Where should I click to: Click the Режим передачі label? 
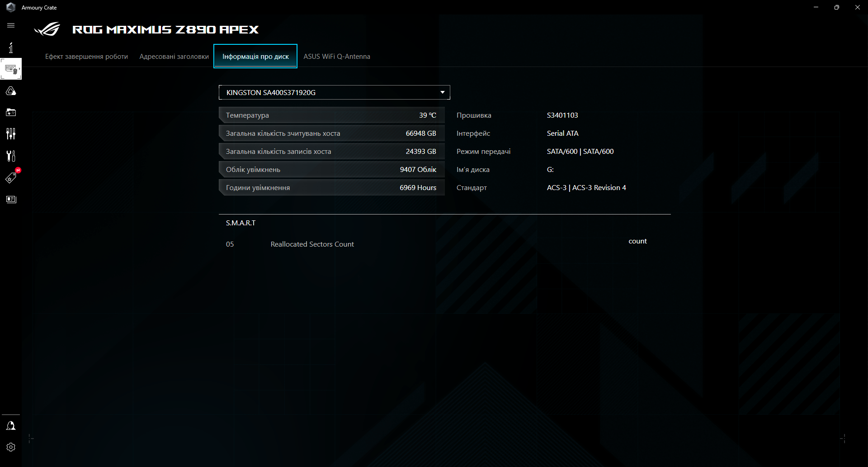(484, 152)
